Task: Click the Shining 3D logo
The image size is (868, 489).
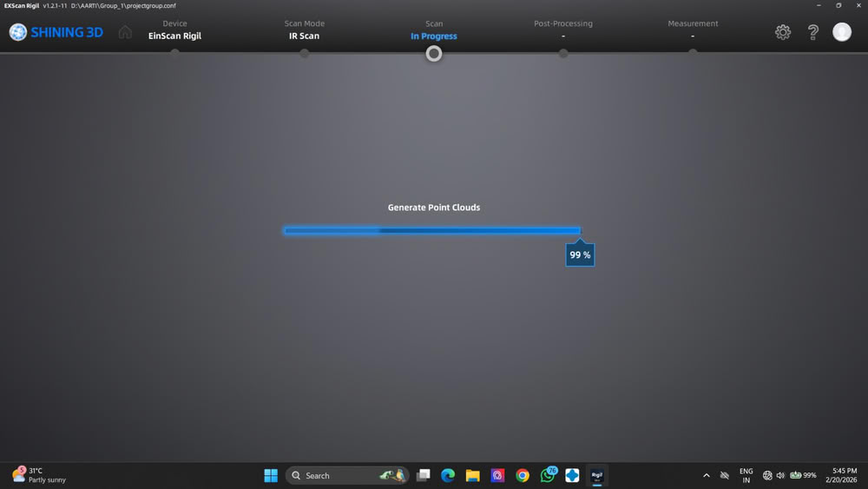Action: (56, 32)
